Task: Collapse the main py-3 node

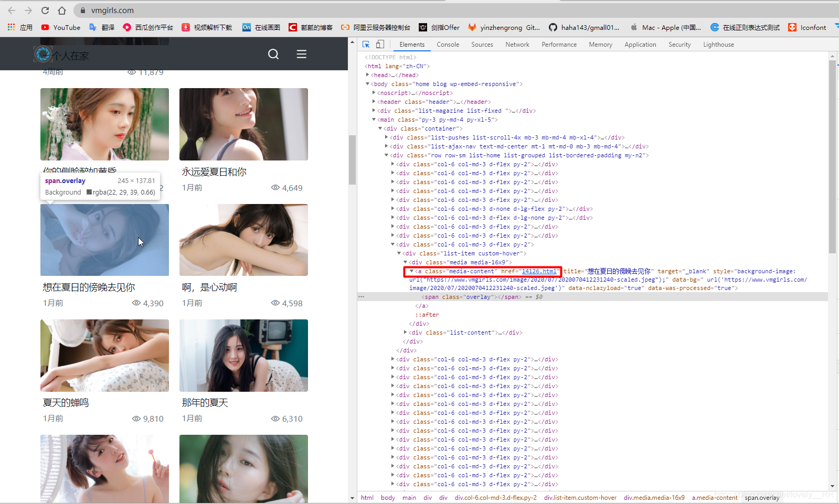Action: [x=374, y=120]
